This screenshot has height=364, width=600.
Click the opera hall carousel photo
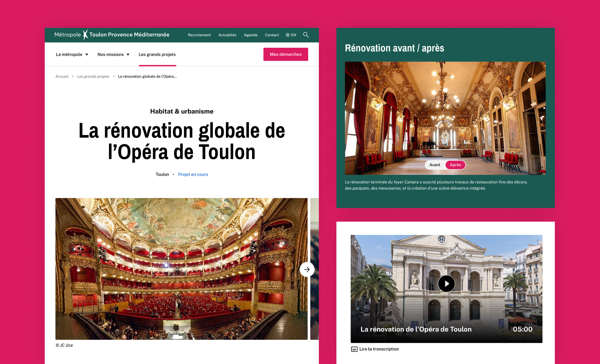pyautogui.click(x=181, y=269)
